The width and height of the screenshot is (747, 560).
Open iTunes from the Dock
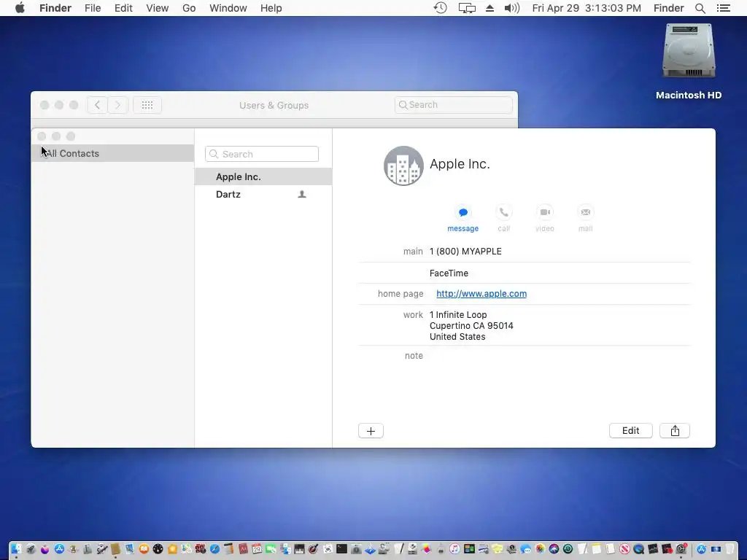coord(454,549)
